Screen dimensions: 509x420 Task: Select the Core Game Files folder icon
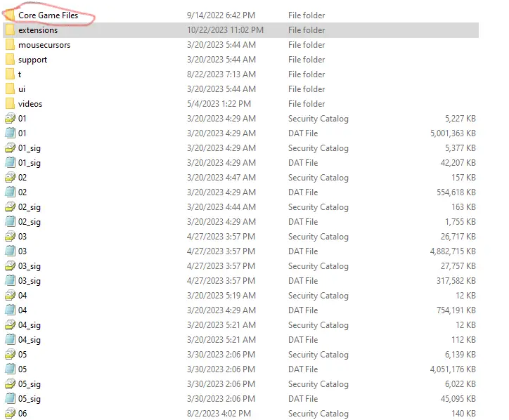[10, 15]
